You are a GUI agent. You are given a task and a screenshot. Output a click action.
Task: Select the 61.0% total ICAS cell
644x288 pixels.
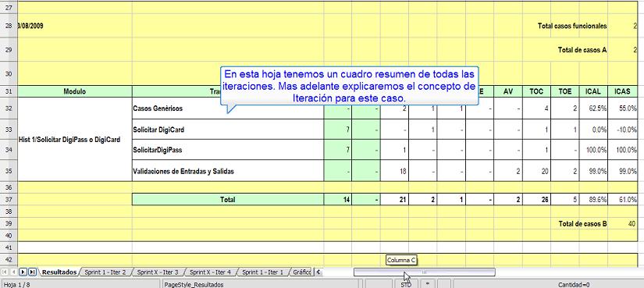(x=622, y=199)
